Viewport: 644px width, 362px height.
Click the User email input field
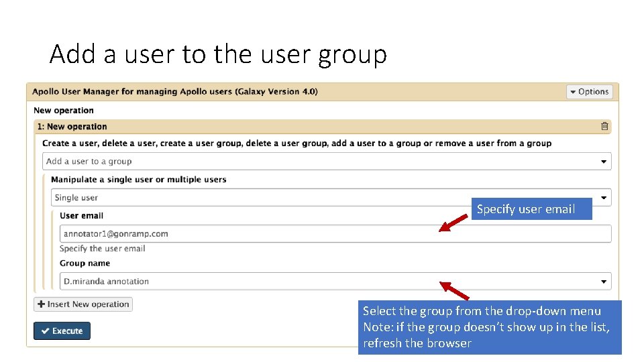pyautogui.click(x=335, y=233)
